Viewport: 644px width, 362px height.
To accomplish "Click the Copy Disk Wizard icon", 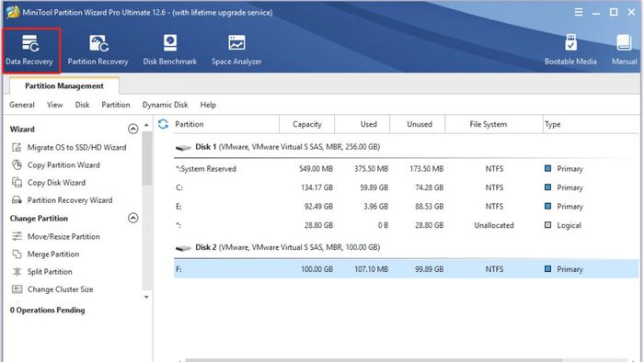I will [17, 183].
